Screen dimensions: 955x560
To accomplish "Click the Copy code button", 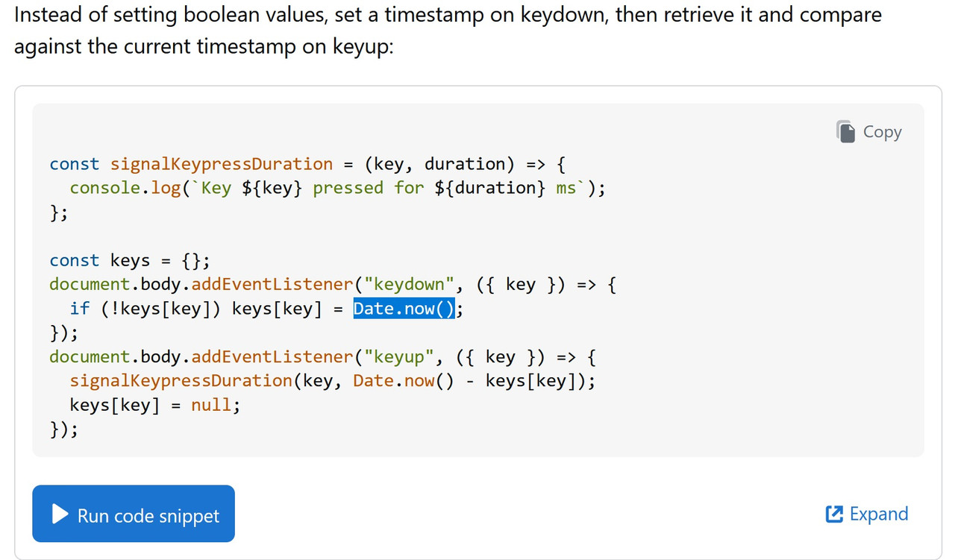I will (x=869, y=131).
